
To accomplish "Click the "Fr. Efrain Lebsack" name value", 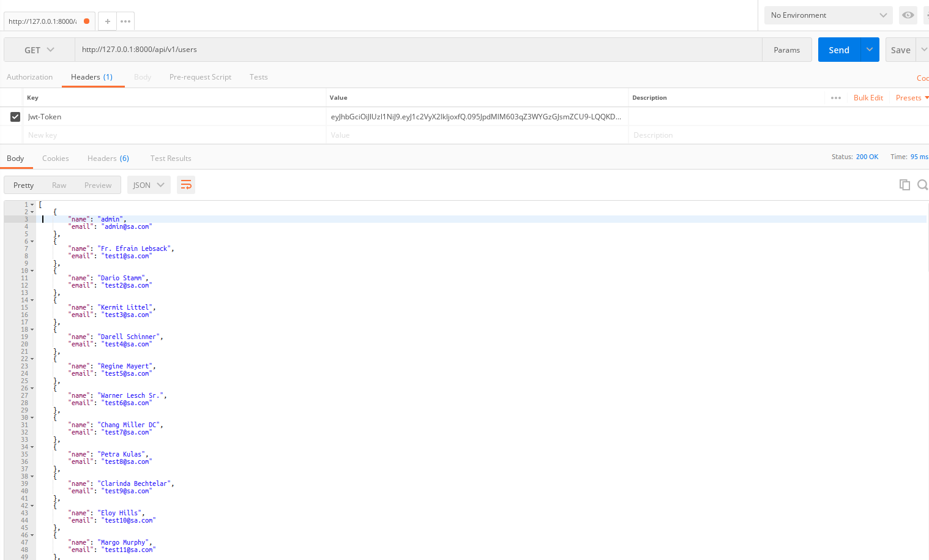I will point(134,248).
